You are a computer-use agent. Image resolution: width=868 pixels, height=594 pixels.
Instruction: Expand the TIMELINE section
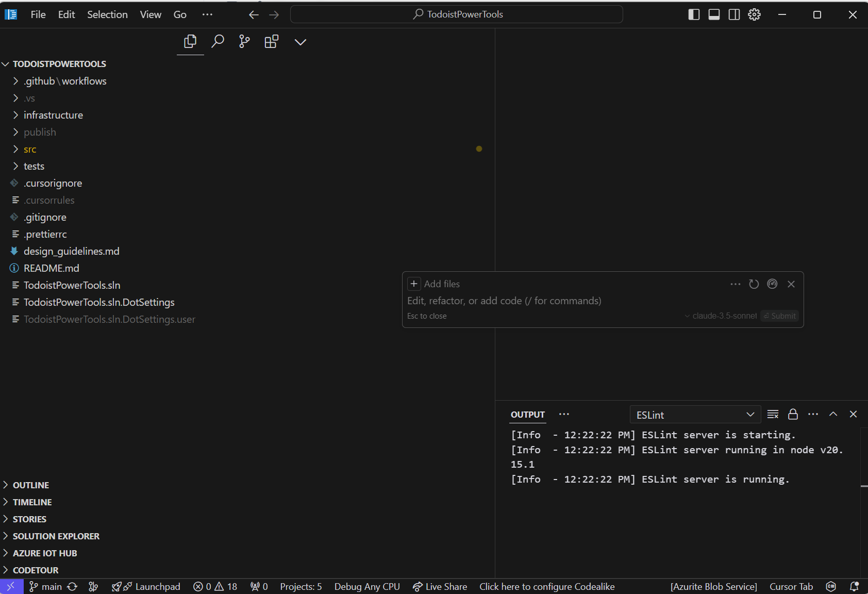pos(247,502)
